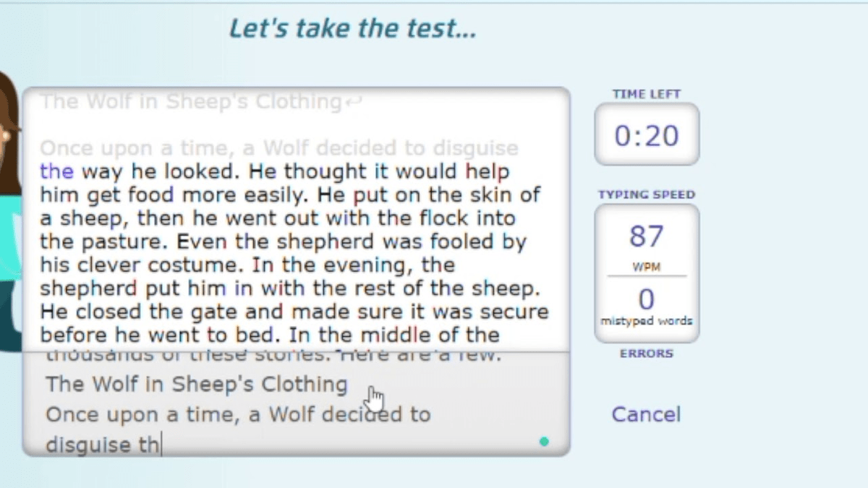Click the word 'the' highlighted in purple
The width and height of the screenshot is (868, 488).
point(57,171)
